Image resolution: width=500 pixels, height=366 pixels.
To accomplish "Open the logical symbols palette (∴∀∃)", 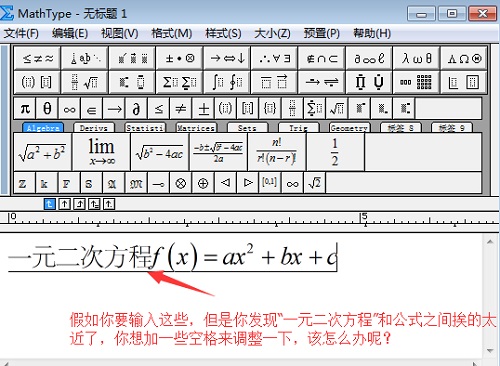I will tap(274, 59).
